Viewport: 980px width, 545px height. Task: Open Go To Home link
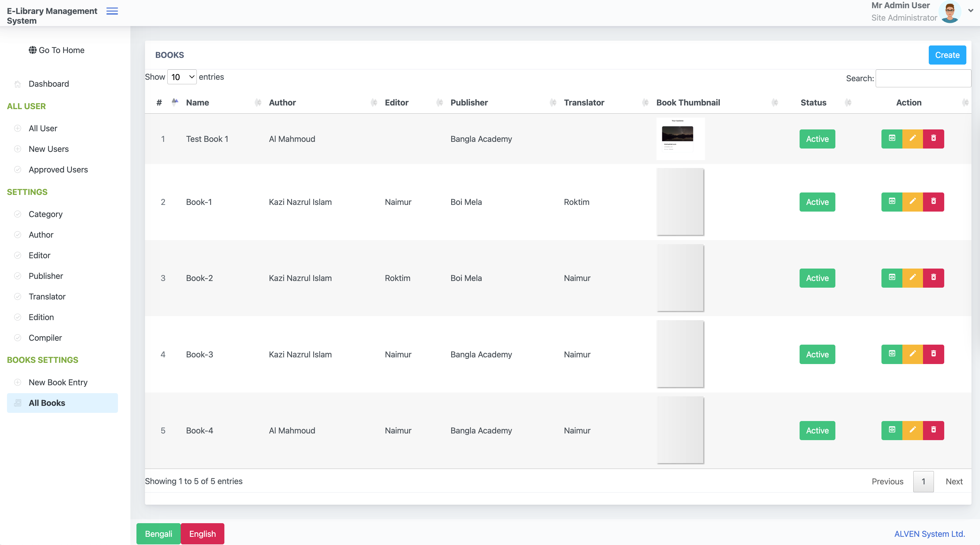(56, 50)
